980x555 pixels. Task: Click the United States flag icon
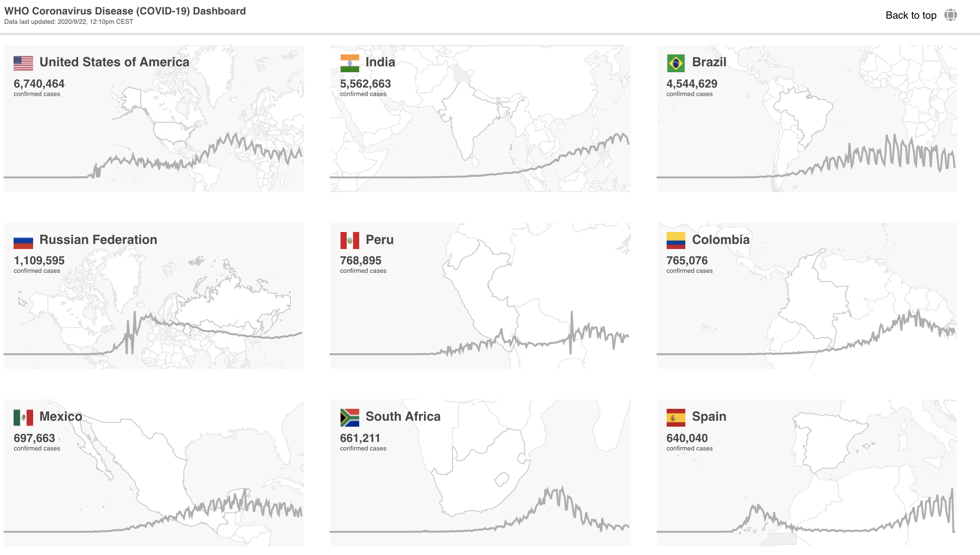pos(23,63)
